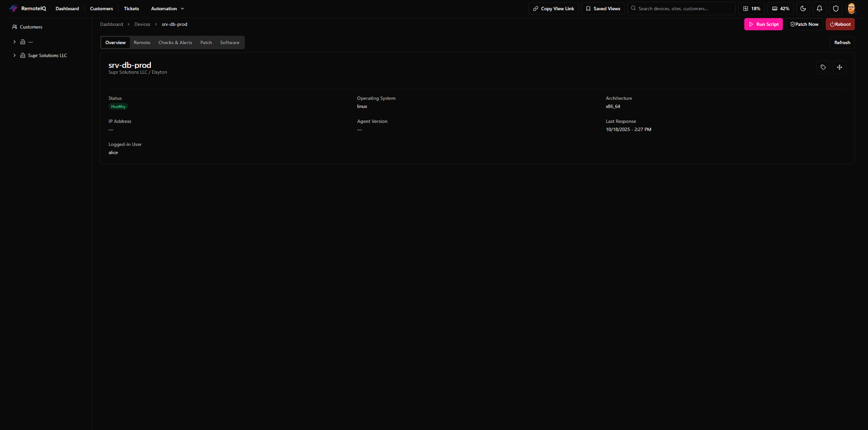Screen dimensions: 868x430
Task: Navigate back via the Devices breadcrumb
Action: [142, 24]
